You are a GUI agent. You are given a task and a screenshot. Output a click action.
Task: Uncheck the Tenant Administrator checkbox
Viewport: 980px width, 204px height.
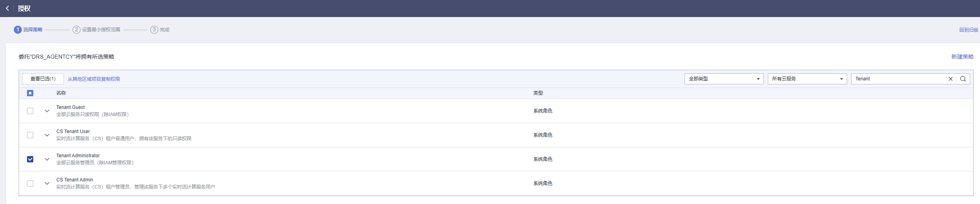(x=30, y=159)
